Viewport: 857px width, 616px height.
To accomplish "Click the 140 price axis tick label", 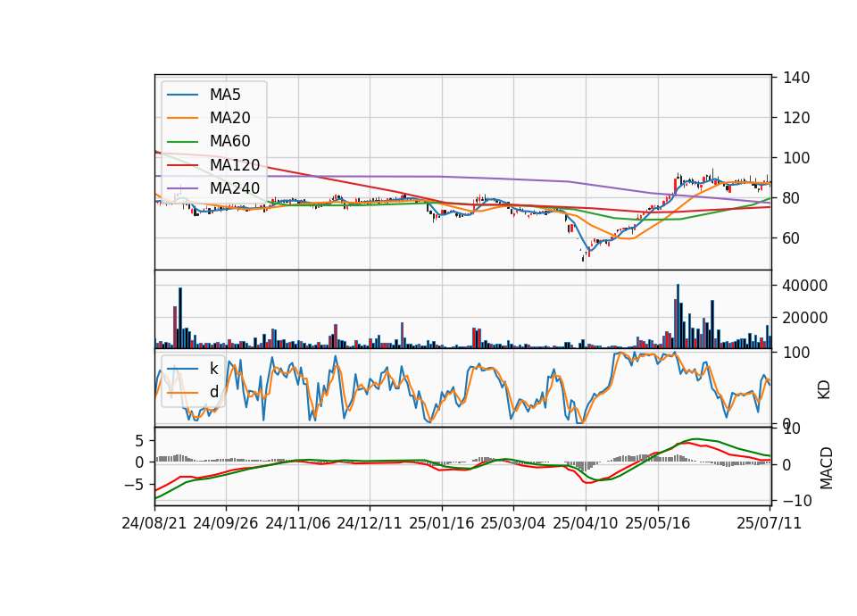I will coord(795,78).
